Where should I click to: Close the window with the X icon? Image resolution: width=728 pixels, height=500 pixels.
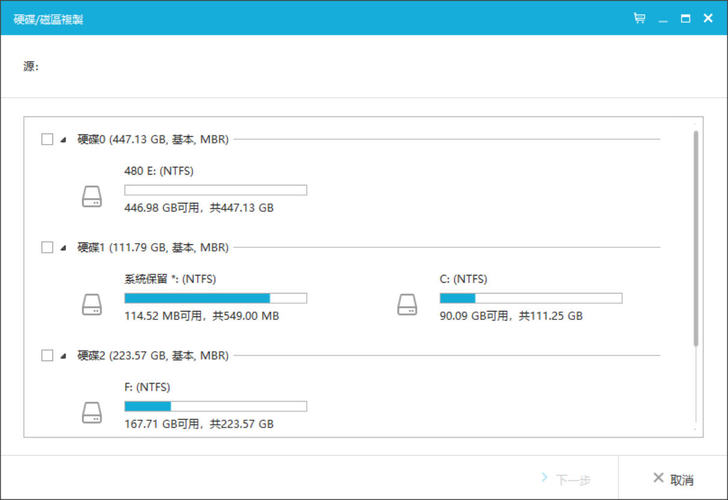708,19
